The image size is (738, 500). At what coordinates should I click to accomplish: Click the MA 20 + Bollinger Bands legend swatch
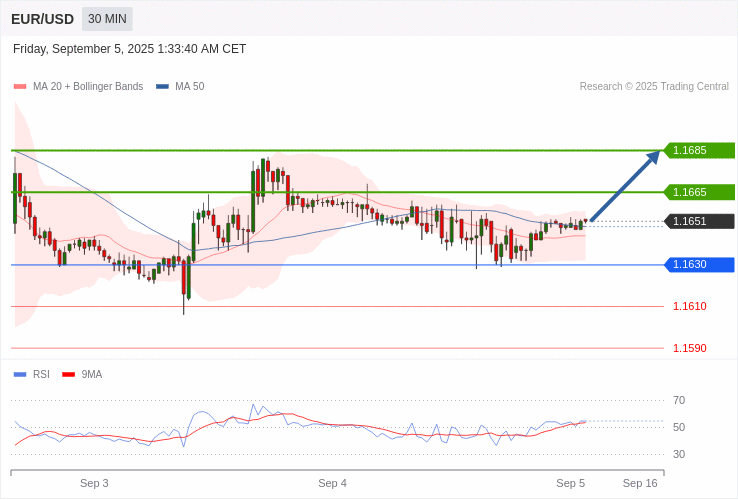coord(20,87)
